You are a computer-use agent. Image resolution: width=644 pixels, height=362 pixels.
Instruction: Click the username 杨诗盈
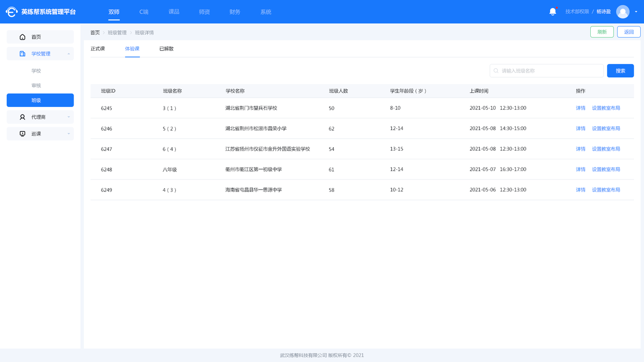[x=603, y=12]
